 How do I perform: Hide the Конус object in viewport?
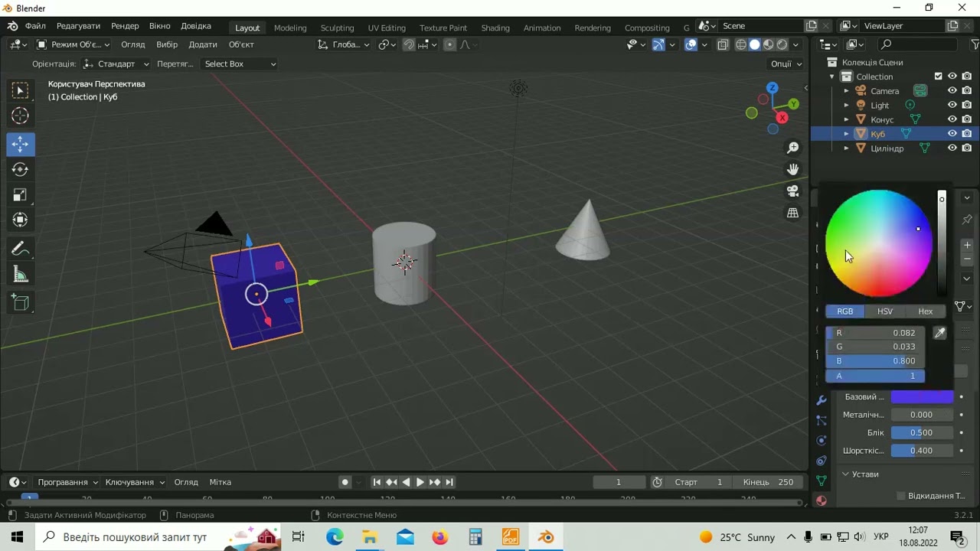pyautogui.click(x=952, y=119)
